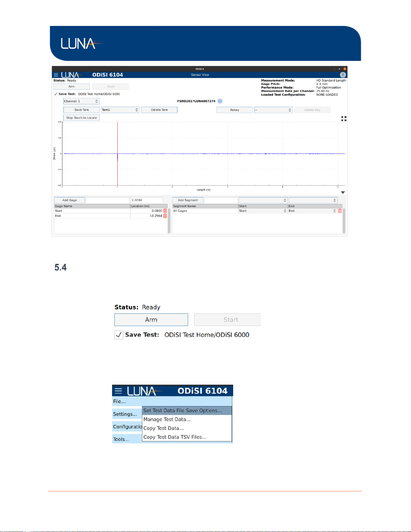Click the trash icon on the 10.2564 End gage row
The width and height of the screenshot is (411, 532).
tap(165, 216)
